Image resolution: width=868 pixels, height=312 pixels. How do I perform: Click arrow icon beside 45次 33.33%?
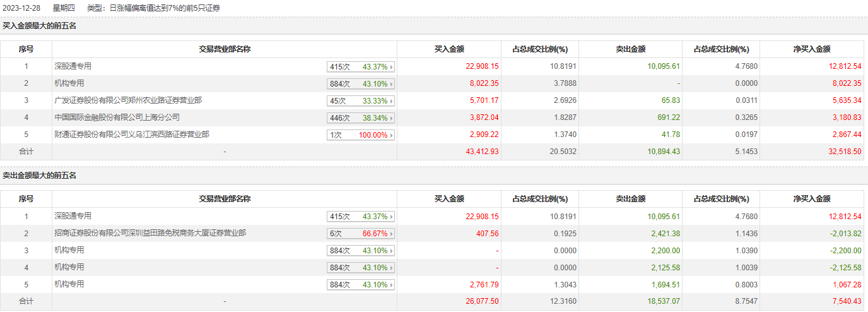[392, 101]
